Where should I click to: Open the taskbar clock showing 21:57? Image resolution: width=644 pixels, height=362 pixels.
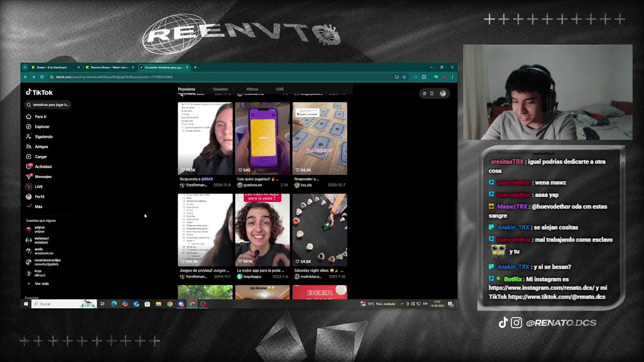pos(438,304)
